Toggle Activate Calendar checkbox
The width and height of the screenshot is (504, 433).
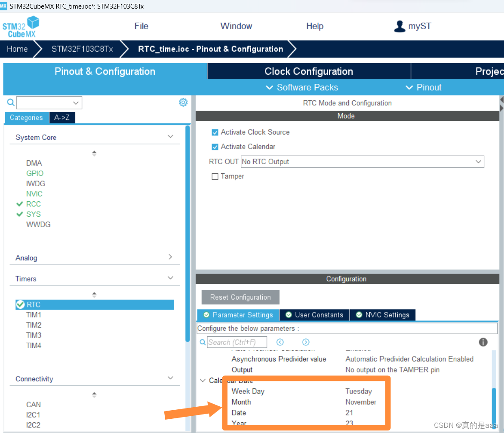215,147
